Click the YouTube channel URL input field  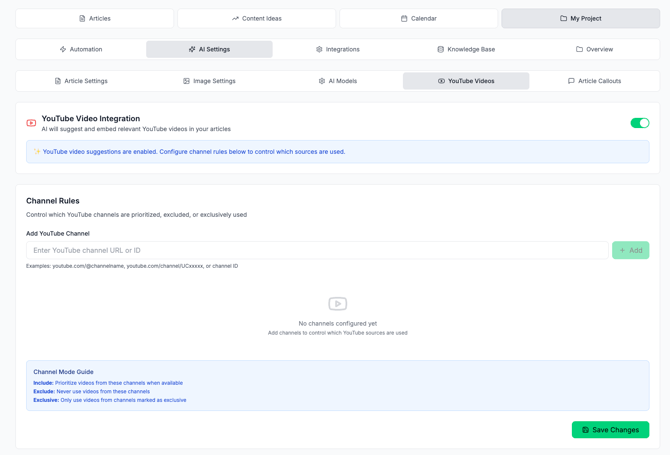point(317,250)
